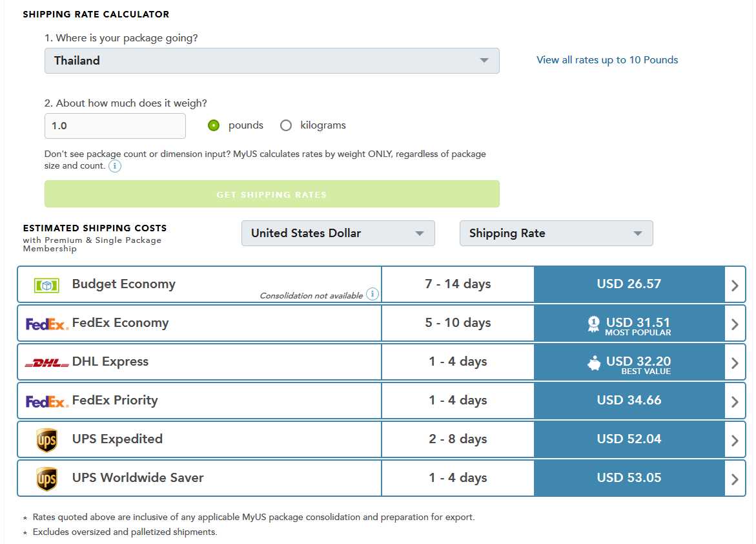Click the DHL Express logo
This screenshot has width=756, height=544.
(x=46, y=363)
